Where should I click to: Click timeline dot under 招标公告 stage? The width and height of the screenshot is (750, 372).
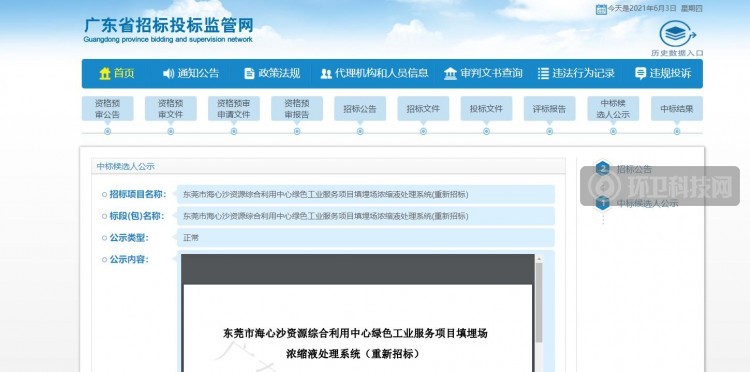coord(360,131)
